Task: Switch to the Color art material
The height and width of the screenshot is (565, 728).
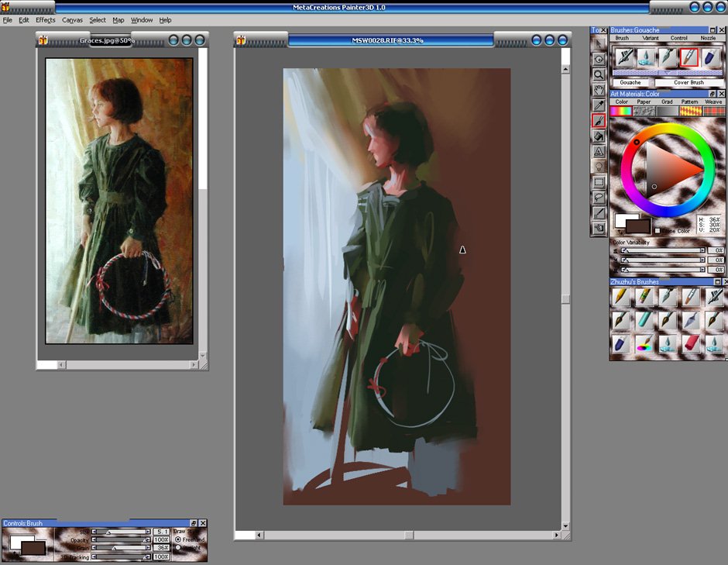Action: pyautogui.click(x=621, y=111)
